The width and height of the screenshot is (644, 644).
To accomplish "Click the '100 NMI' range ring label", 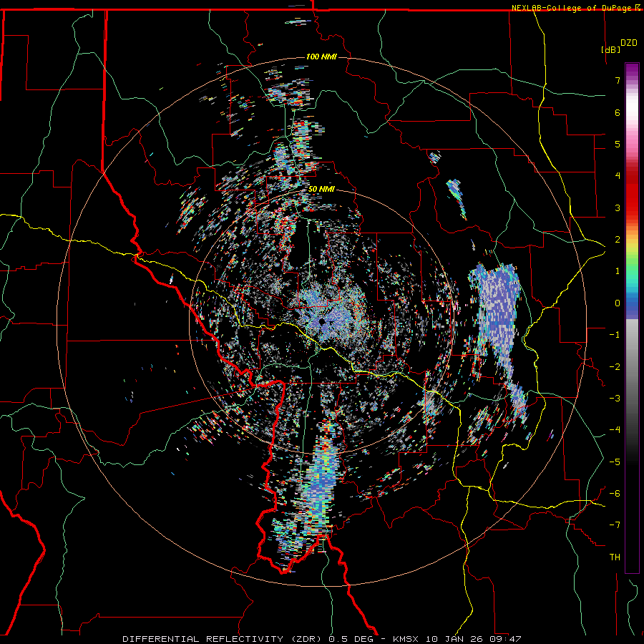I will (321, 57).
